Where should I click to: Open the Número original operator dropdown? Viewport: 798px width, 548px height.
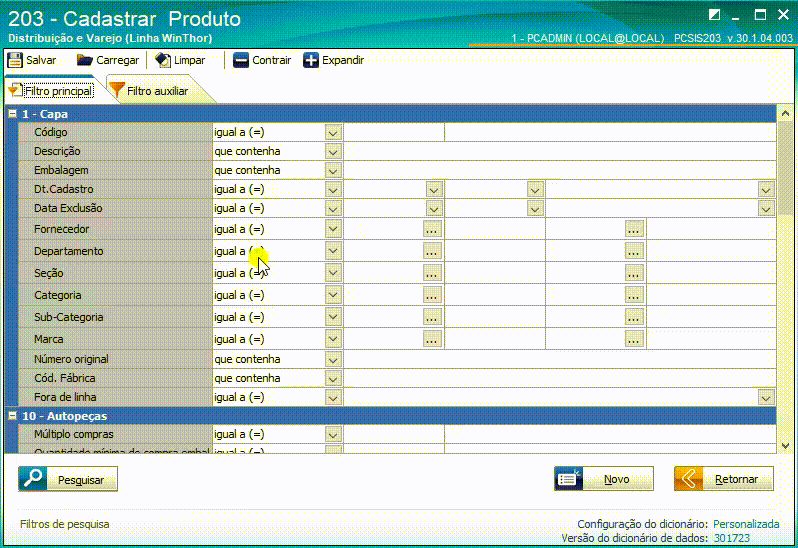click(333, 360)
